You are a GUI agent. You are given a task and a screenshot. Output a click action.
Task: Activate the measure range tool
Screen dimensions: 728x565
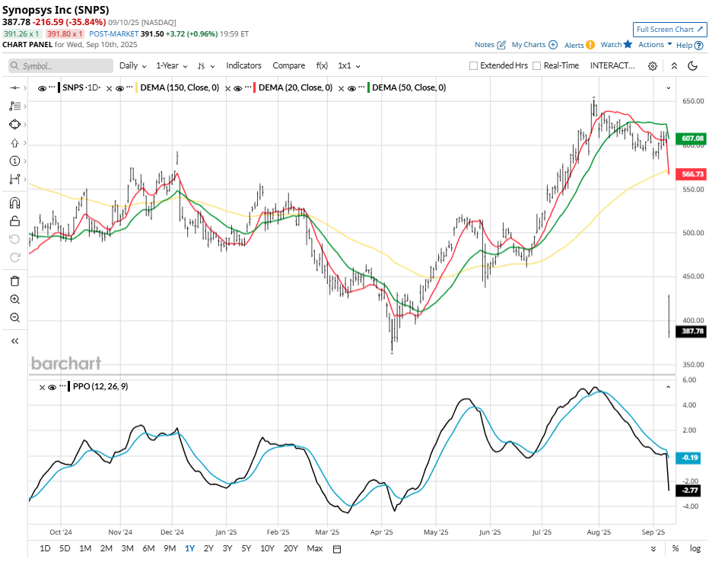coord(15,179)
